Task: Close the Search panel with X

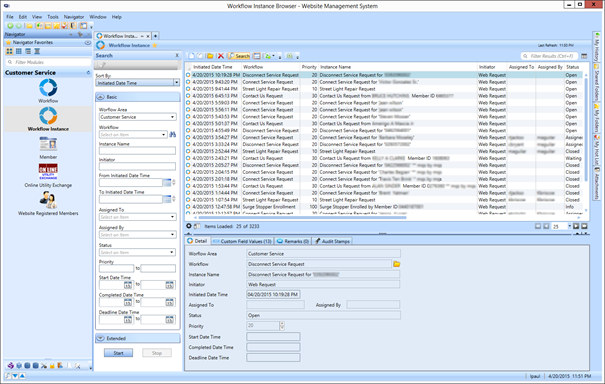Action: (177, 56)
